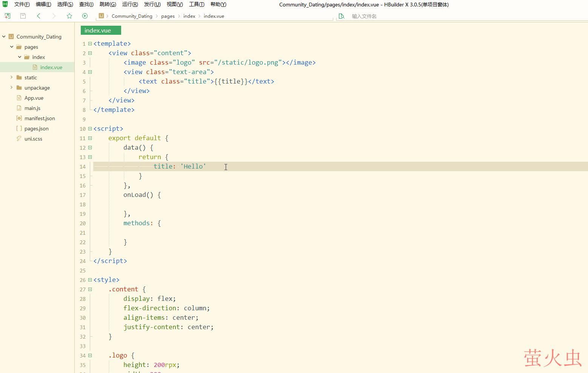This screenshot has height=373, width=588.
Task: Switch to the index.vue editor tab
Action: tap(101, 30)
